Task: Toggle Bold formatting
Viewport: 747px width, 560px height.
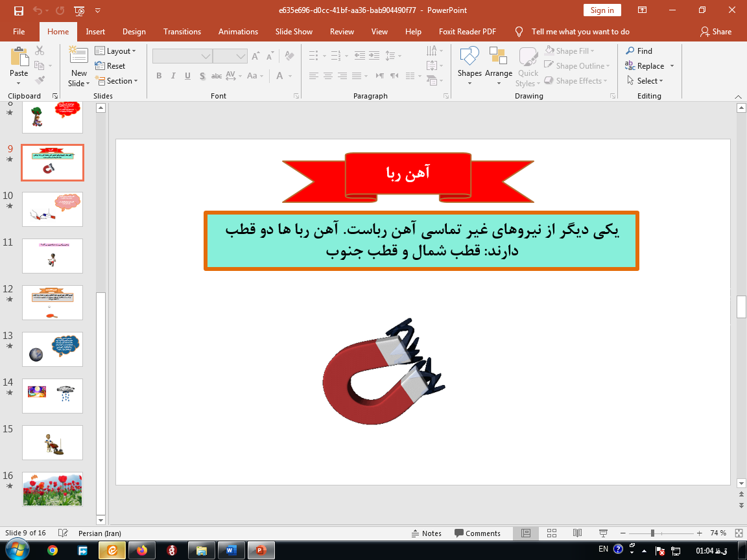Action: [x=159, y=76]
